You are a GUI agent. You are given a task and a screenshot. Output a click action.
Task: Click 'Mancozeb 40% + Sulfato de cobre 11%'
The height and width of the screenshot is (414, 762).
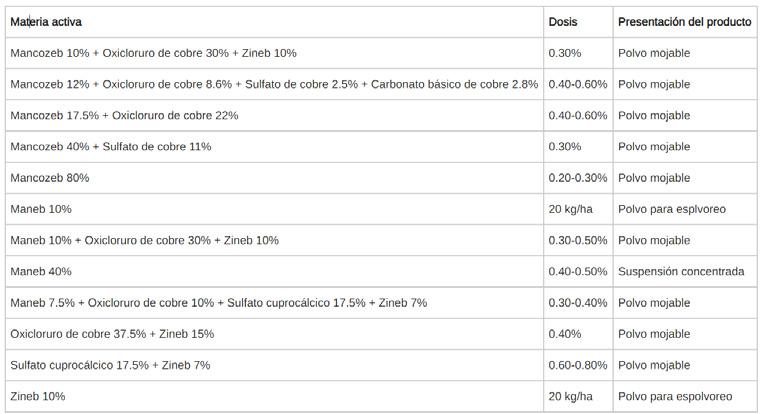pos(110,147)
